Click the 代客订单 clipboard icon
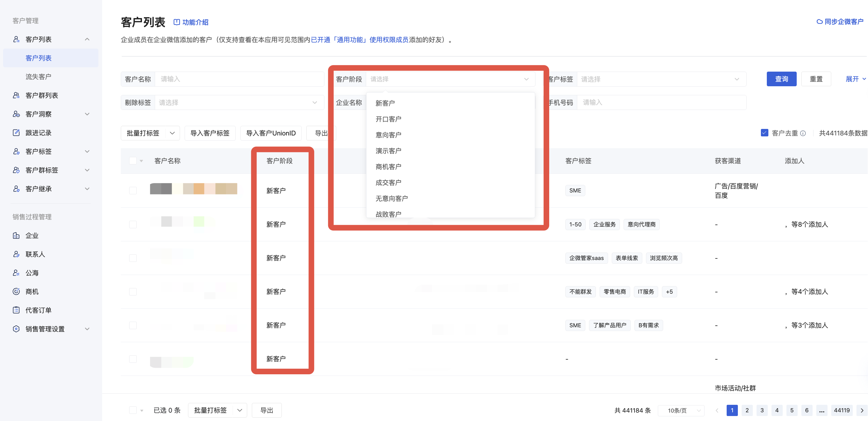Image resolution: width=868 pixels, height=421 pixels. tap(16, 310)
